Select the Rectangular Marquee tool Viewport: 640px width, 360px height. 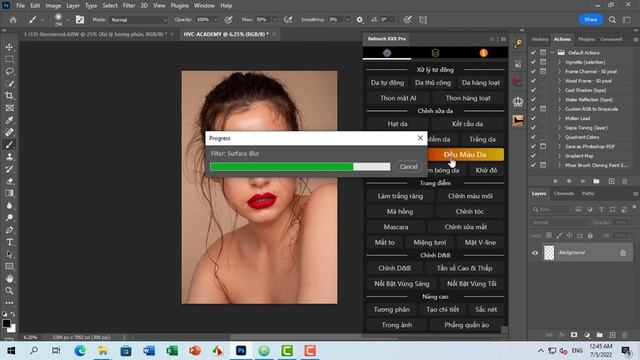point(9,60)
